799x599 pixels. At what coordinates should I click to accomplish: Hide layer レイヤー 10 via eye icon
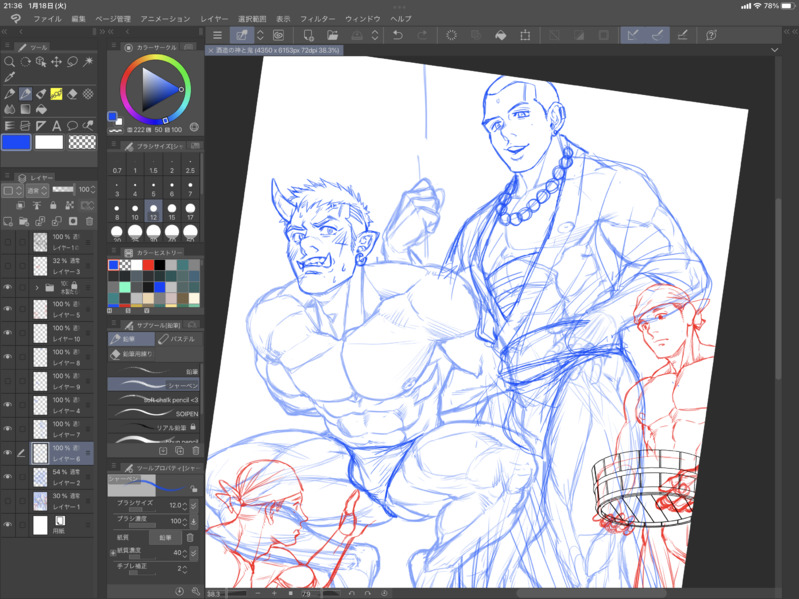(x=8, y=333)
